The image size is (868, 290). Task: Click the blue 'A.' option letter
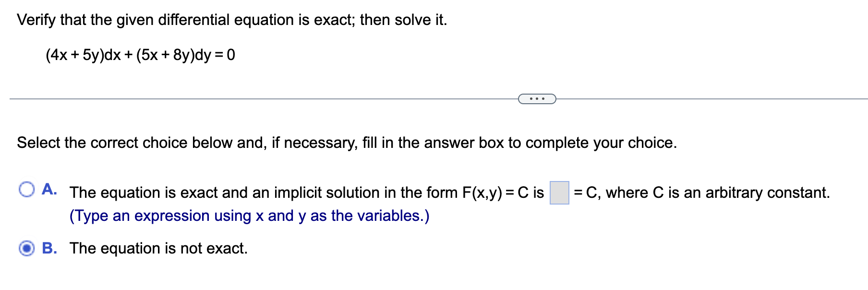point(49,189)
